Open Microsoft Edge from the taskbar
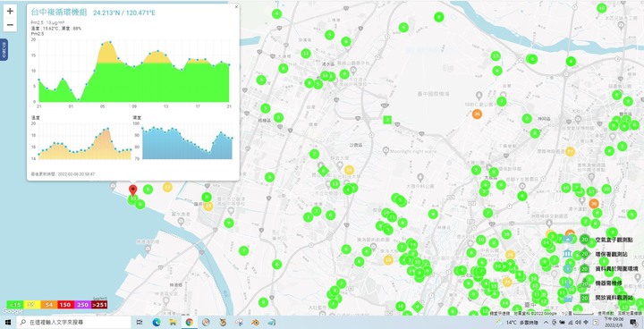644x329 pixels. click(156, 323)
